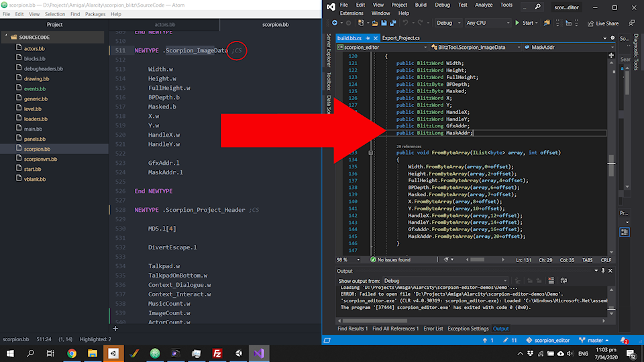The image size is (644, 362).
Task: Click the Live Share icon
Action: pos(590,23)
